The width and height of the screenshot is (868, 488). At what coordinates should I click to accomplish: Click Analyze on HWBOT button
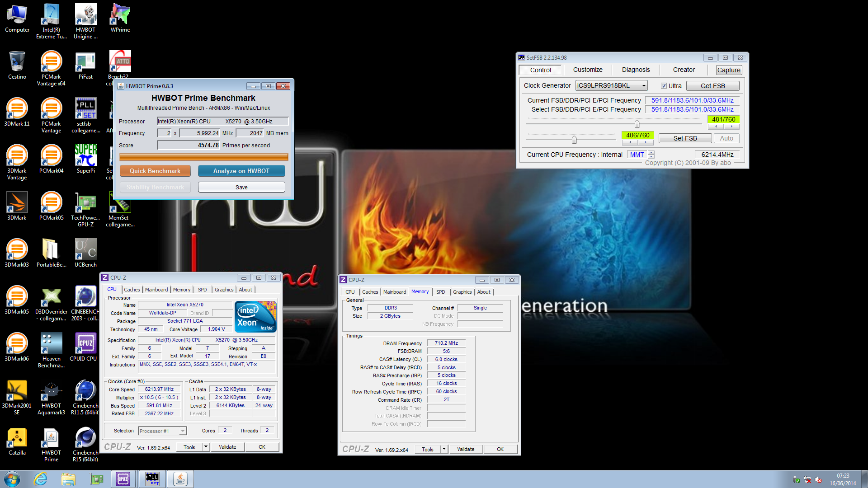[x=241, y=171]
